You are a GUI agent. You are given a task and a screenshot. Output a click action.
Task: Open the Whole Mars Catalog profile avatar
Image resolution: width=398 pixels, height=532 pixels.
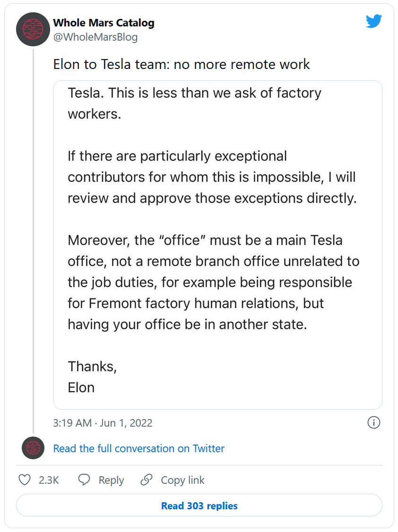coord(33,29)
